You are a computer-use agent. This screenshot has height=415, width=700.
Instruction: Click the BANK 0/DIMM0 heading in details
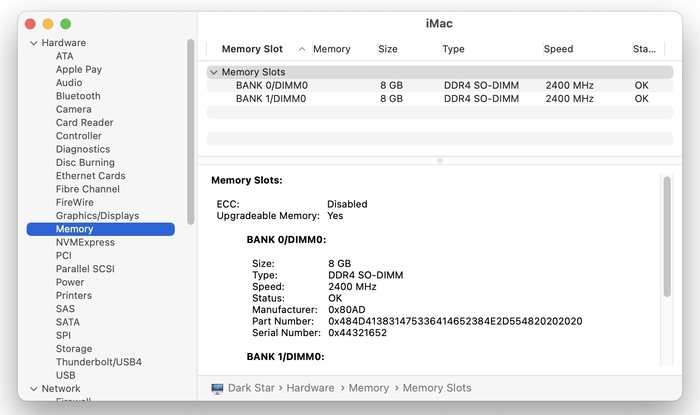coord(286,240)
